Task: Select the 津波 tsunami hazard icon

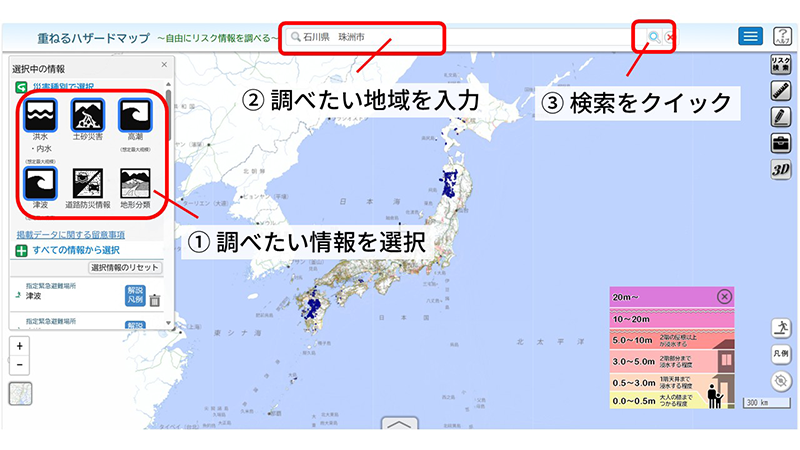Action: click(x=40, y=183)
